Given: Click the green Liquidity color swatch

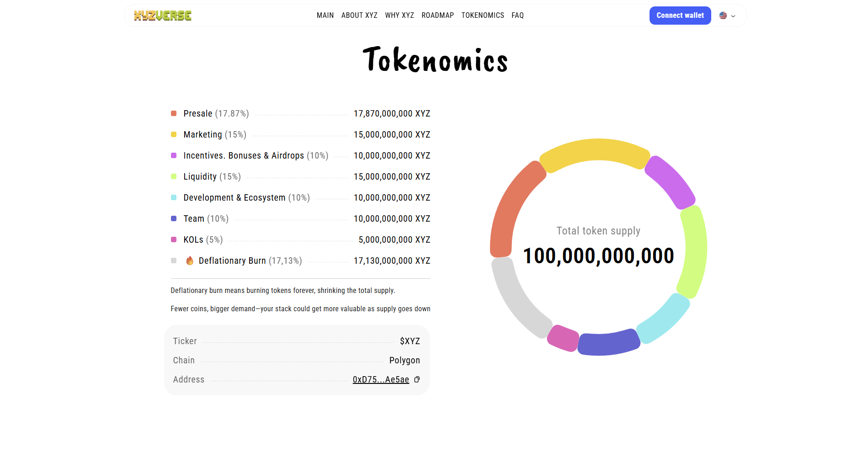Looking at the screenshot, I should [174, 176].
